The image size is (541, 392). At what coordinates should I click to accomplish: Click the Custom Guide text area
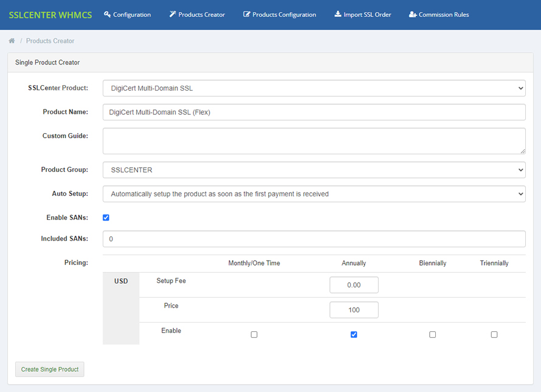[x=314, y=141]
